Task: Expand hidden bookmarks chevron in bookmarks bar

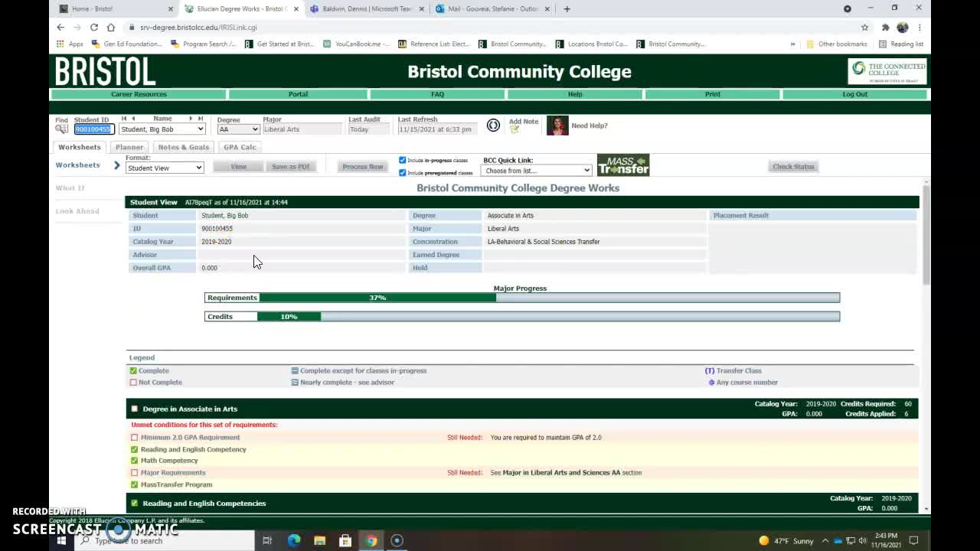Action: coord(792,44)
